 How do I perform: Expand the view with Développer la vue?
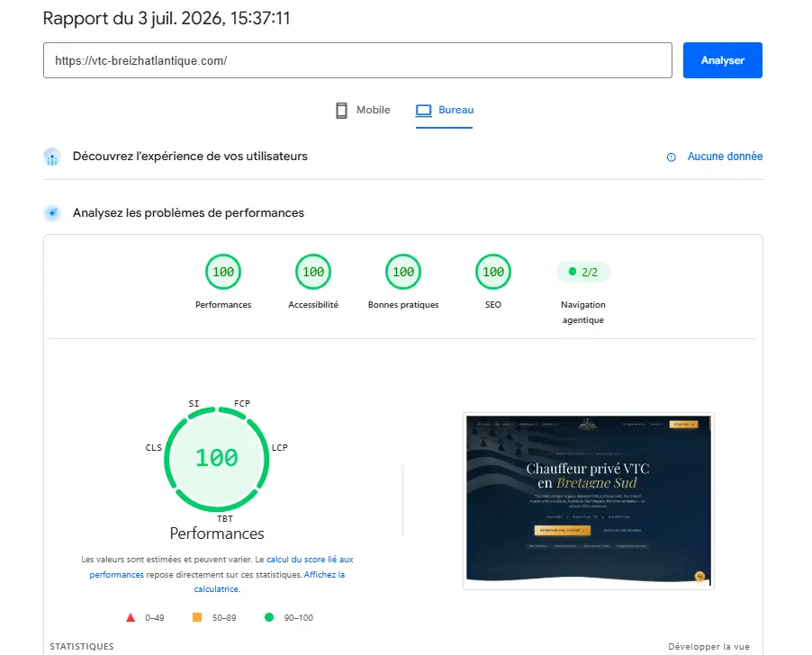point(708,646)
